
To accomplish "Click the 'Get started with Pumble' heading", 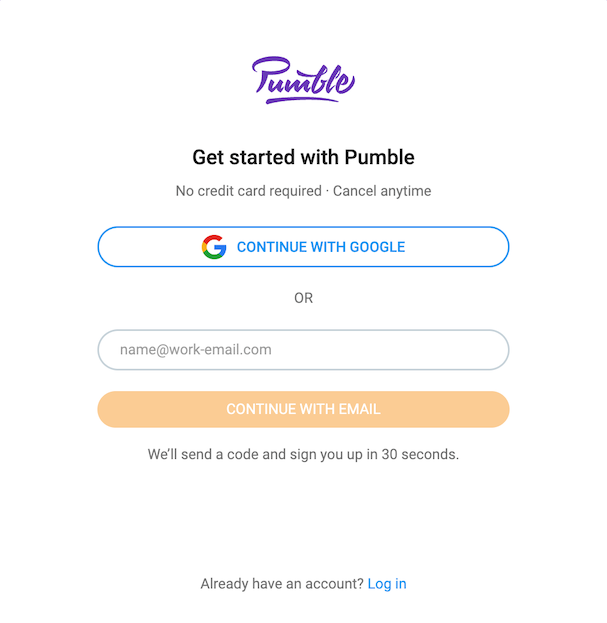I will tap(303, 157).
